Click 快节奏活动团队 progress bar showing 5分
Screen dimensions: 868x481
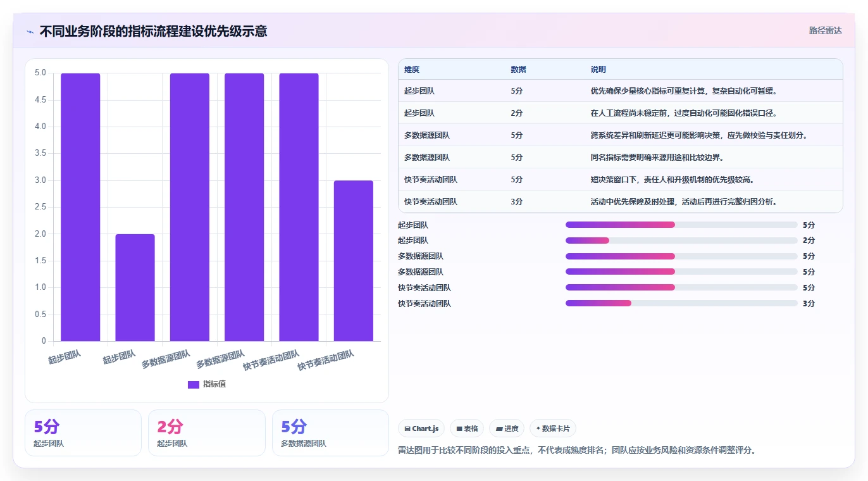pos(681,288)
